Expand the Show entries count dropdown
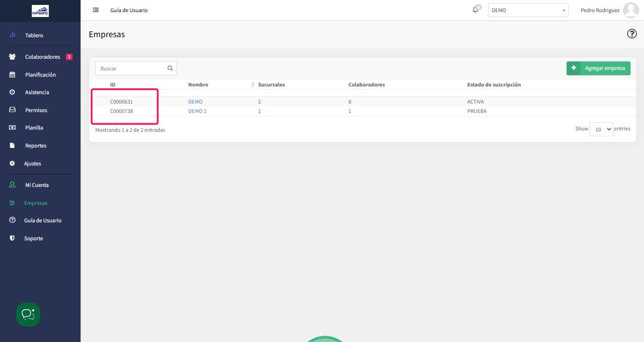 coord(602,129)
